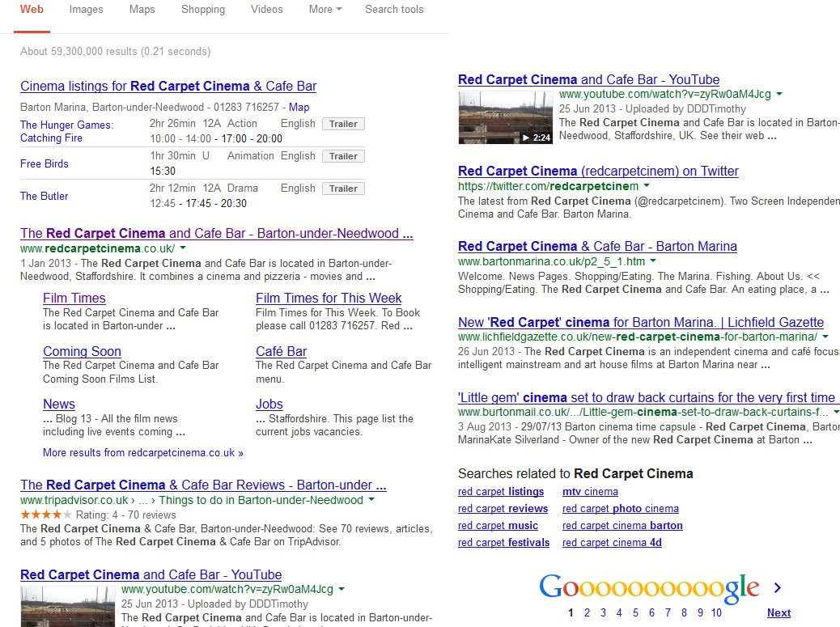Screen dimensions: 840x627
Task: Select the Web search tab
Action: tap(32, 10)
